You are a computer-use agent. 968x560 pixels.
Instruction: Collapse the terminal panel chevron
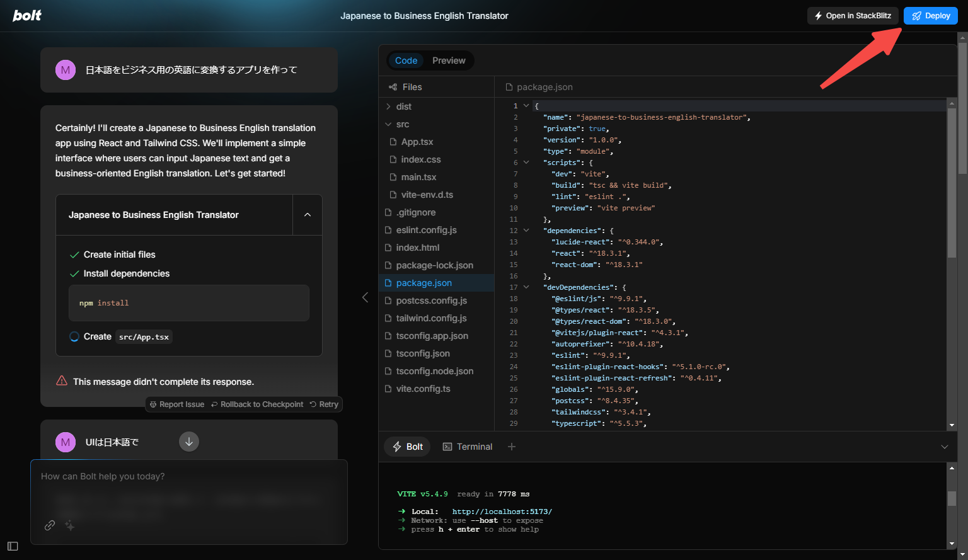pyautogui.click(x=945, y=447)
